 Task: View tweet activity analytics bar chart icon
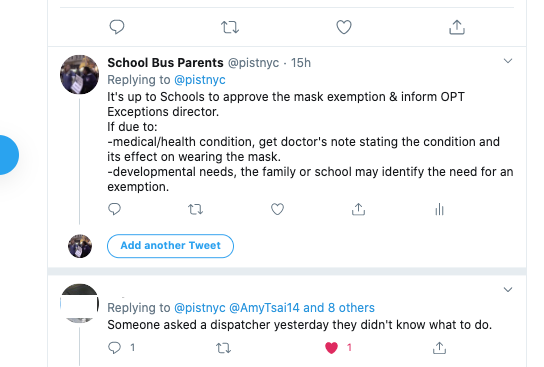pos(439,209)
